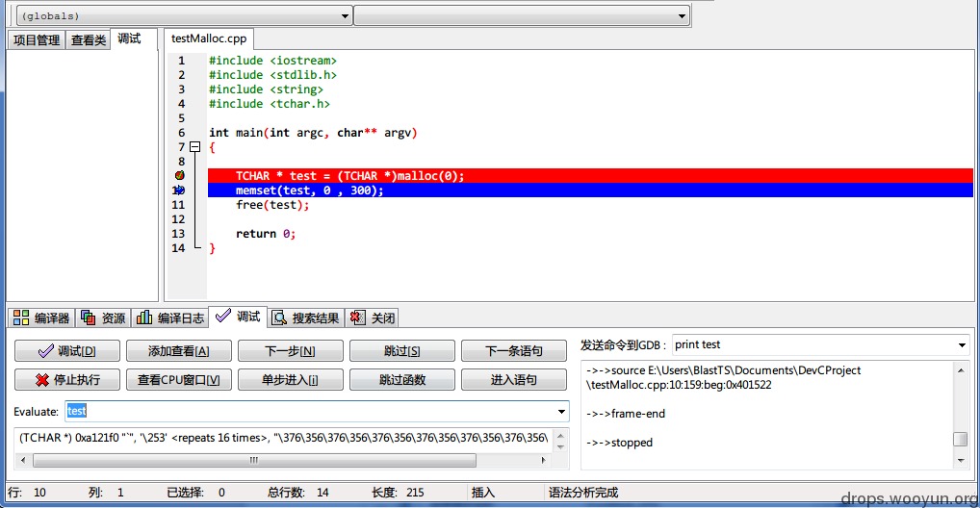Screen dimensions: 980x508
Task: Open the 搜索结果 search results tab
Action: click(x=305, y=318)
